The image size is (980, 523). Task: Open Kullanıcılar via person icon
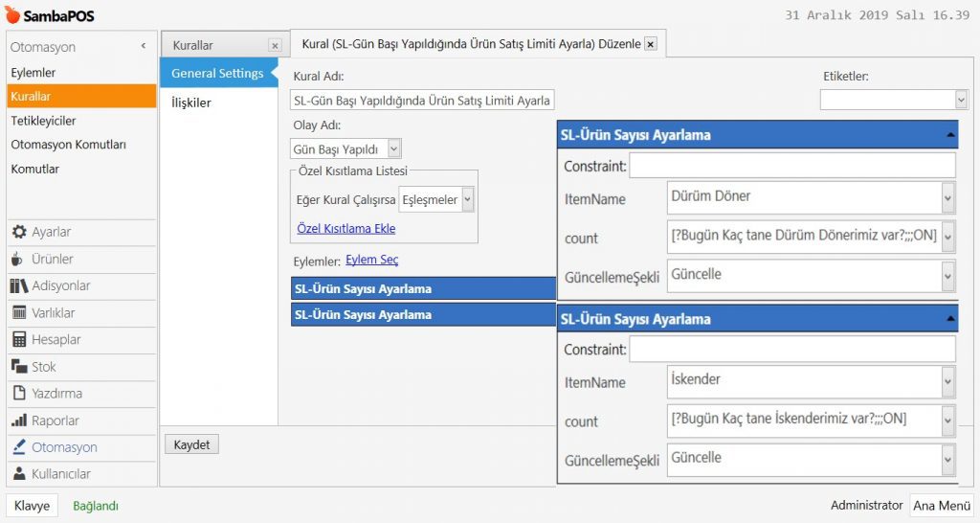[20, 474]
